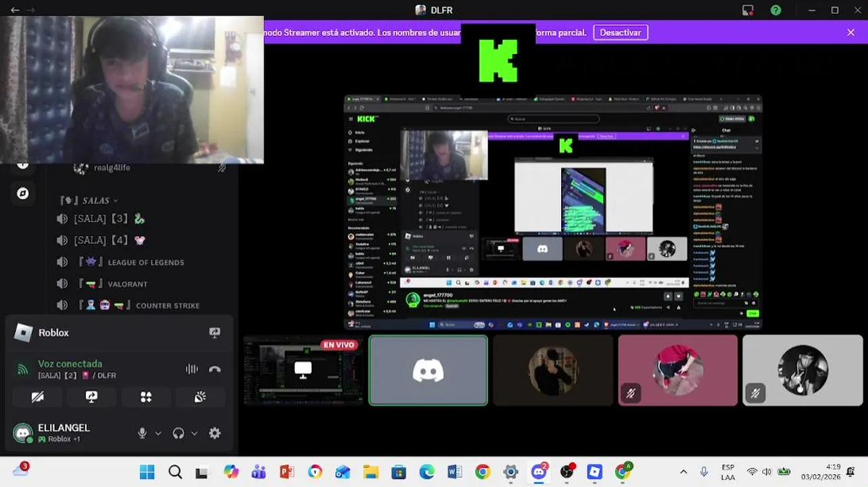Open Microsoft Edge from the taskbar
Screen dimensions: 868x487
click(x=427, y=472)
